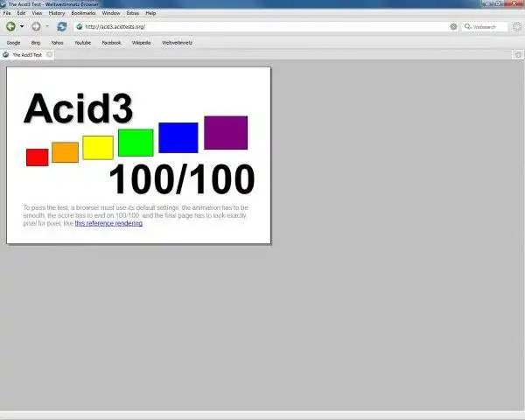Click the tab bar button at far right
525x420 pixels.
(518, 55)
